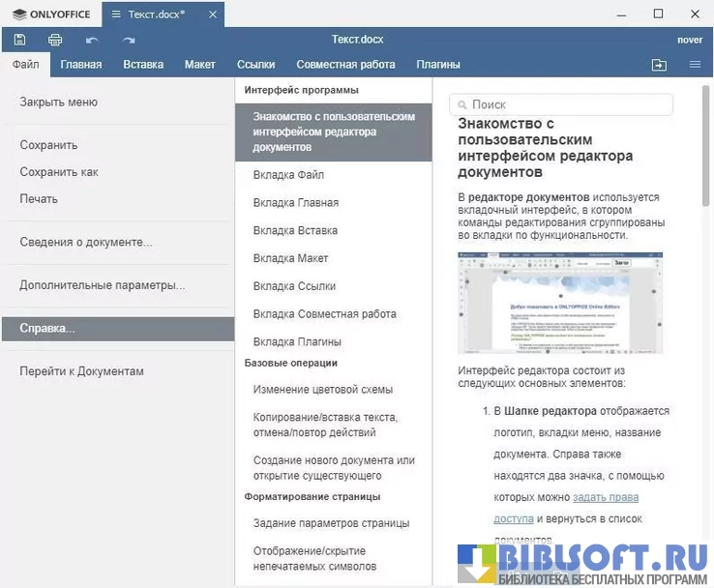This screenshot has width=714, height=588.
Task: Click the Save icon in the title toolbar
Action: (x=19, y=40)
